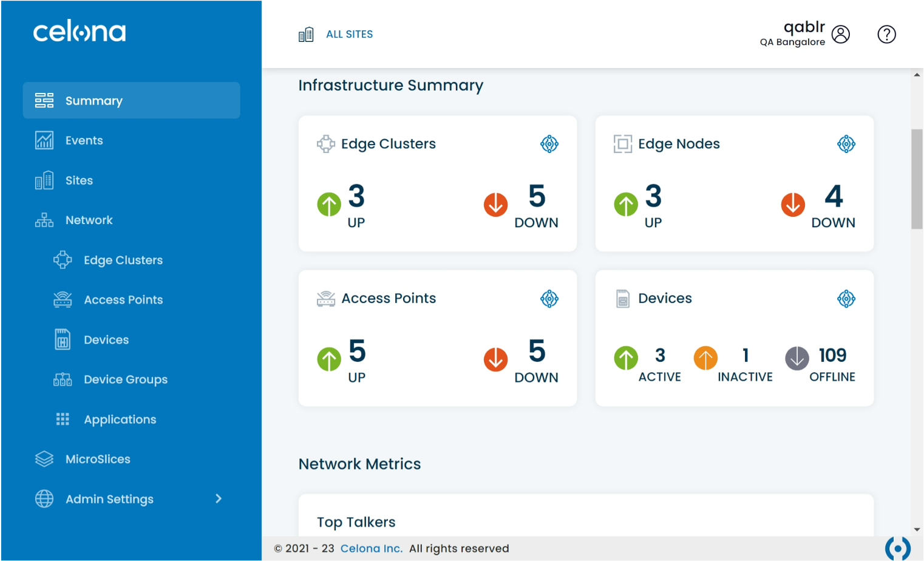
Task: Select the Sites building icon
Action: click(44, 180)
